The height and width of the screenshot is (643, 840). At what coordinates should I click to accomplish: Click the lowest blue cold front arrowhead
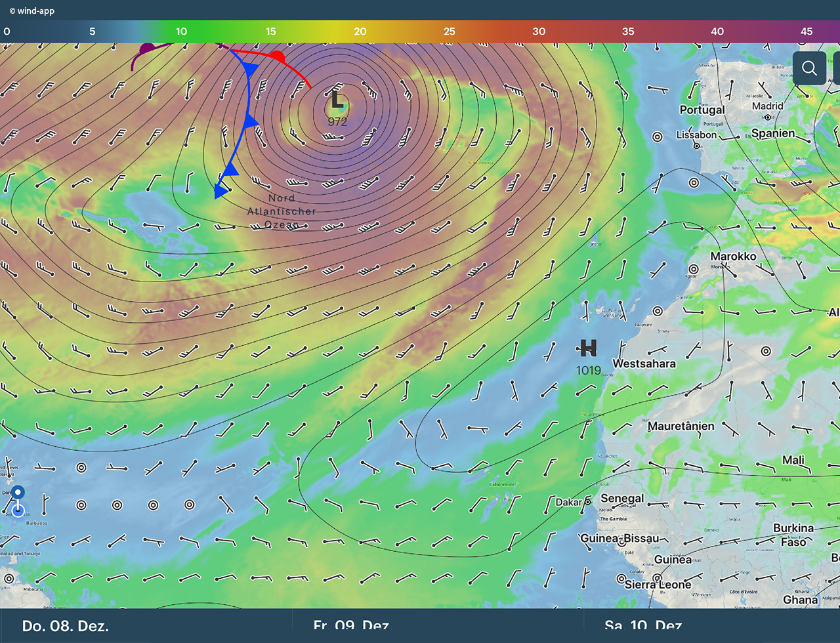pos(220,191)
